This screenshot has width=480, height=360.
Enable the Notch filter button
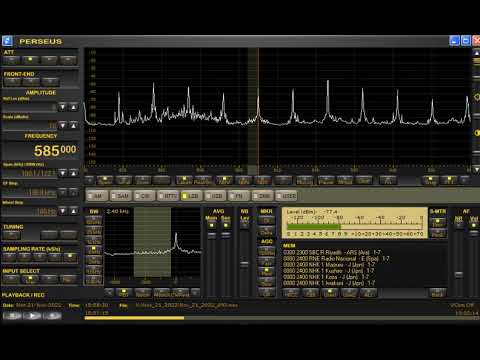tap(143, 293)
